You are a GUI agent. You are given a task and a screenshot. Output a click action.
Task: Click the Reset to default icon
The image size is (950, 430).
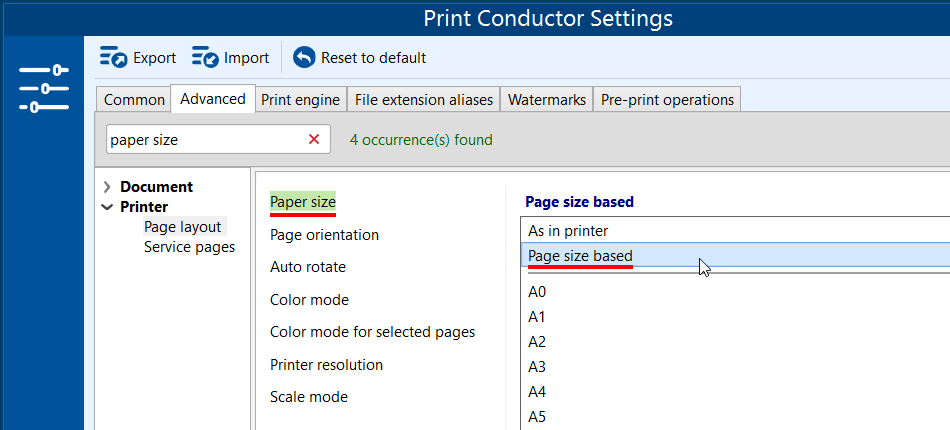tap(304, 58)
